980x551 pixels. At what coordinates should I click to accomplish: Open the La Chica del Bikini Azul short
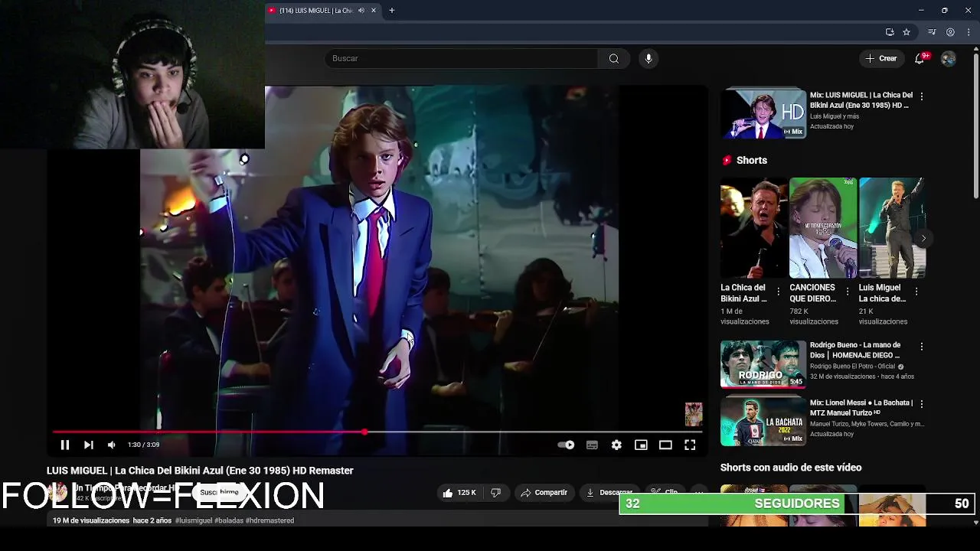pos(753,228)
